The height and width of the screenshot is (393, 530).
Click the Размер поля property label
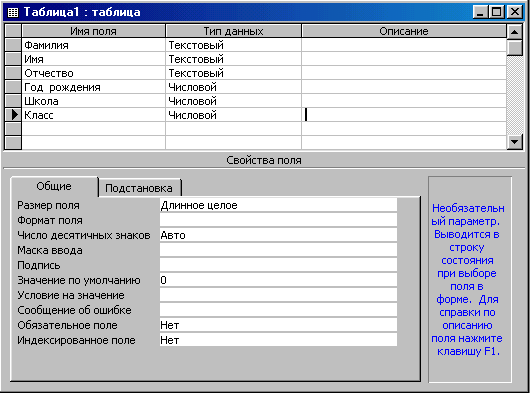(48, 205)
